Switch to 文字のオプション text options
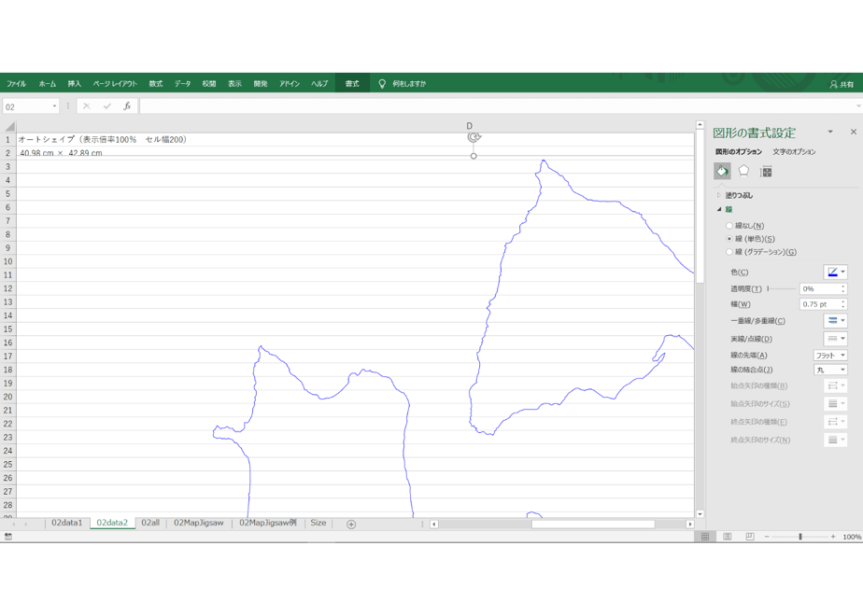Viewport: 863px width, 616px height. (x=794, y=152)
